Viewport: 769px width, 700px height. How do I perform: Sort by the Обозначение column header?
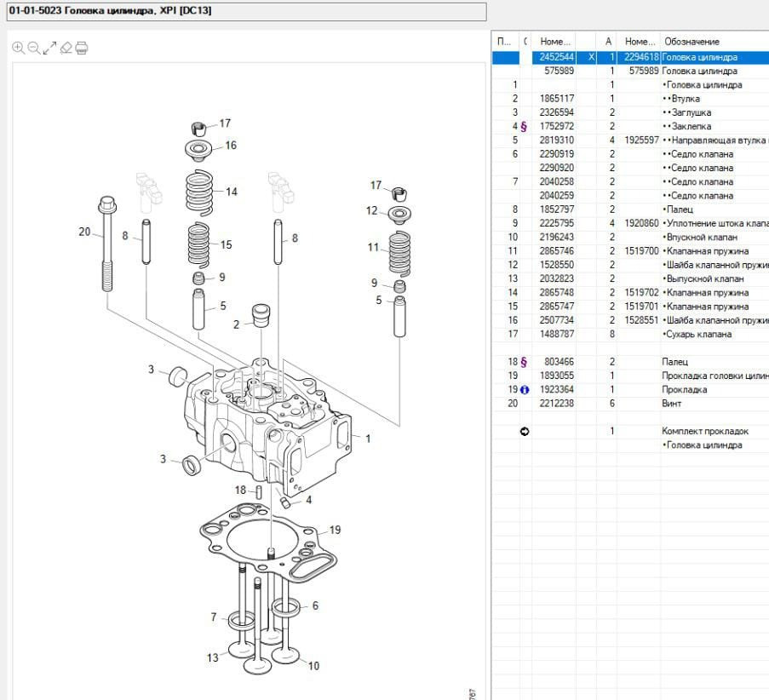click(692, 41)
